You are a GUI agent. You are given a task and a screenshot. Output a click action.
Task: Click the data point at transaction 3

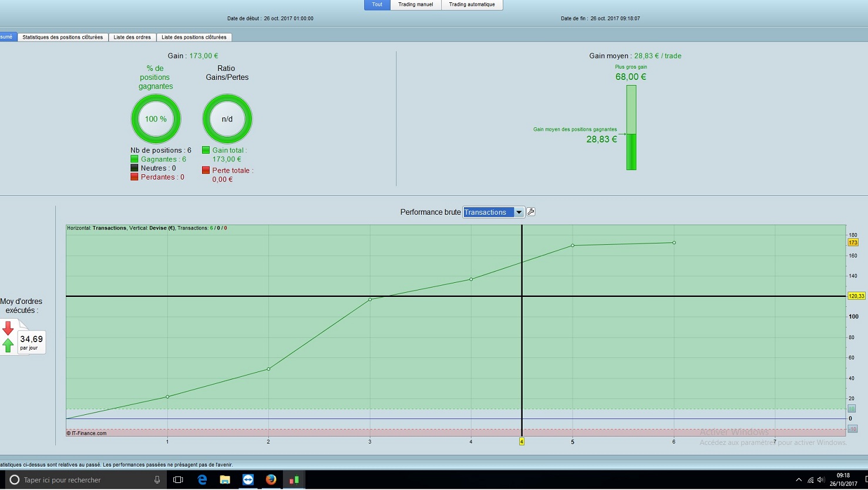coord(370,300)
